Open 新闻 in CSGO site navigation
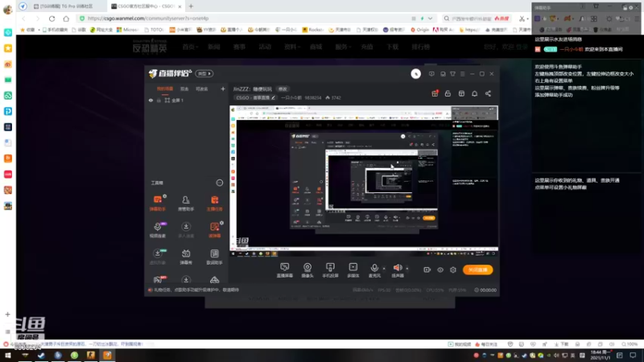The image size is (644, 362). pyautogui.click(x=214, y=47)
